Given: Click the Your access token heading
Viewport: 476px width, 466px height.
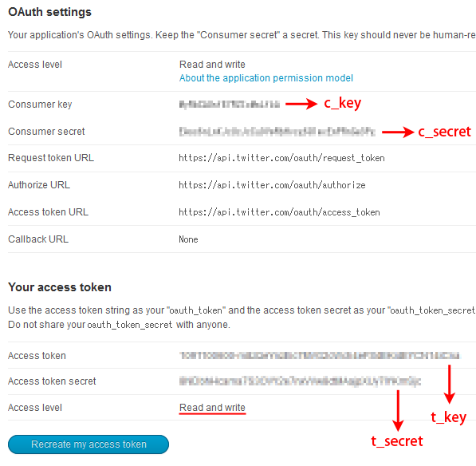Looking at the screenshot, I should [60, 287].
